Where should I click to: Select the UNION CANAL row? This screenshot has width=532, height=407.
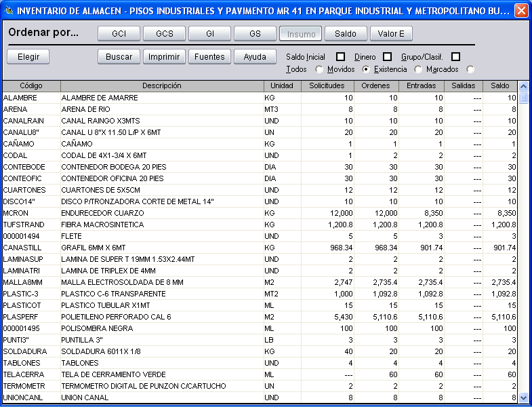coord(260,398)
